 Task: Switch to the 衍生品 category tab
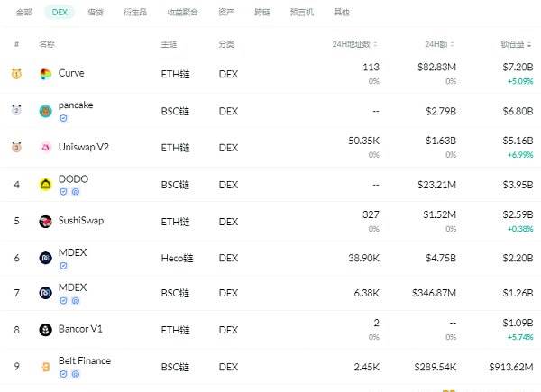pos(133,13)
